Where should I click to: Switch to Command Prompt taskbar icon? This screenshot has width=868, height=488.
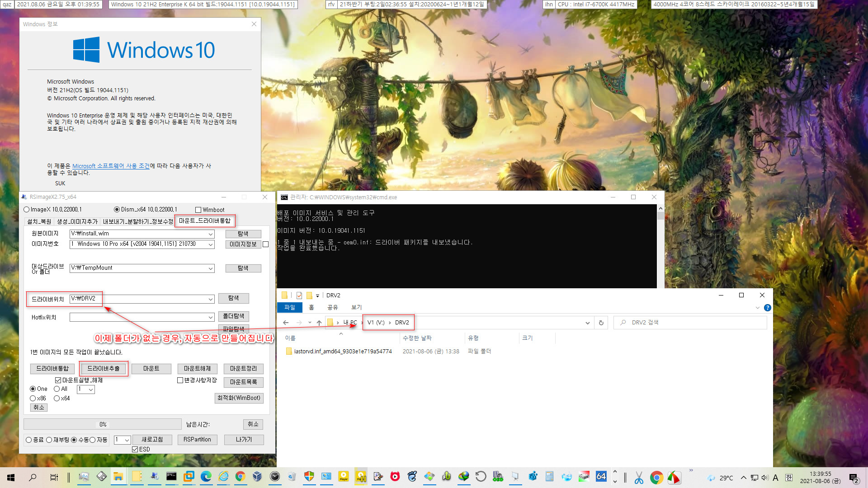[171, 477]
